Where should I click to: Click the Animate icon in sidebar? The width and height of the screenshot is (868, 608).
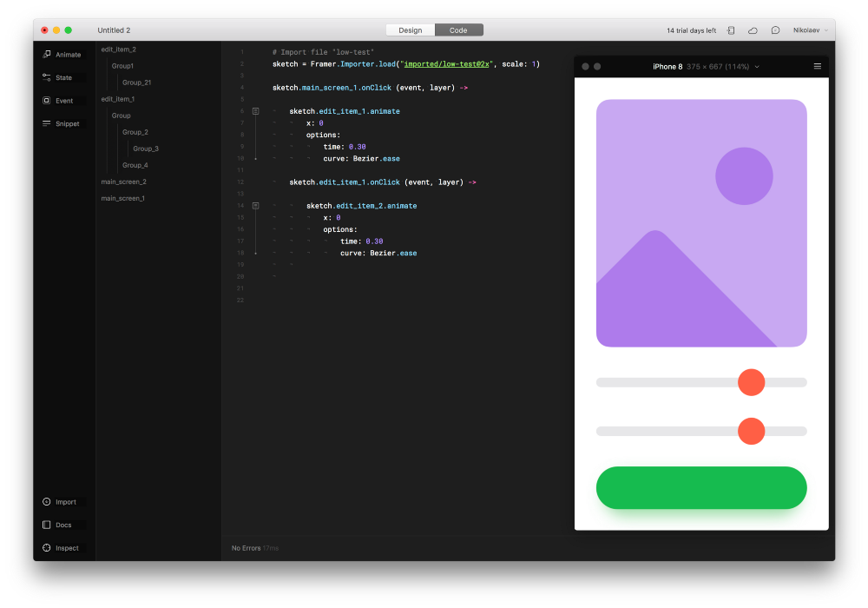coord(47,54)
